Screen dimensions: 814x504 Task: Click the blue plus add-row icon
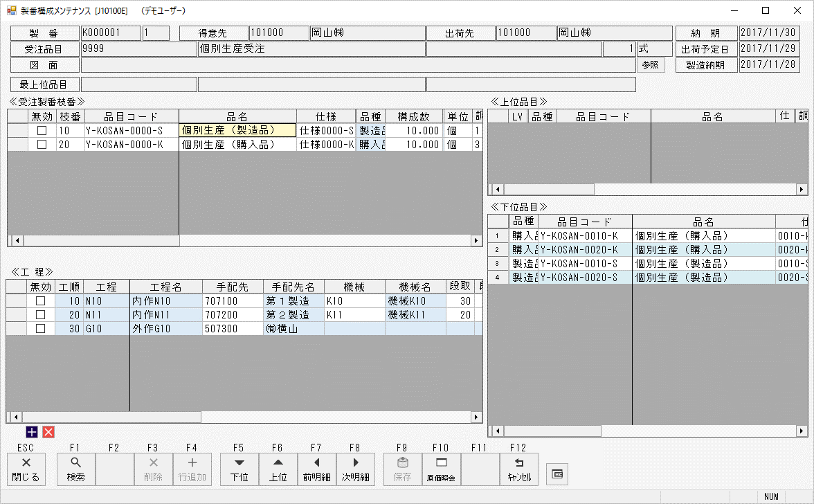(x=32, y=432)
